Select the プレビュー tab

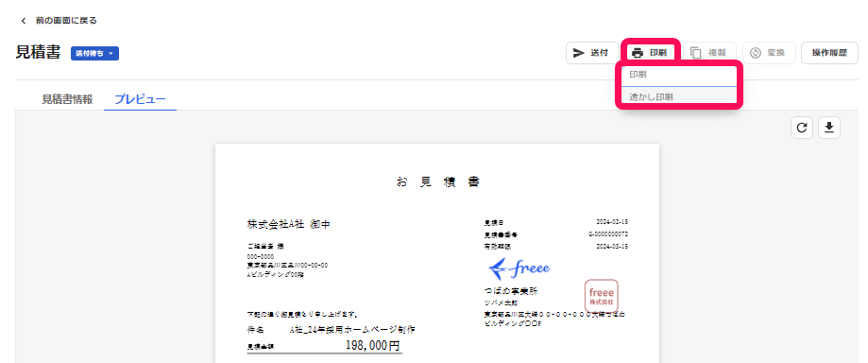140,100
